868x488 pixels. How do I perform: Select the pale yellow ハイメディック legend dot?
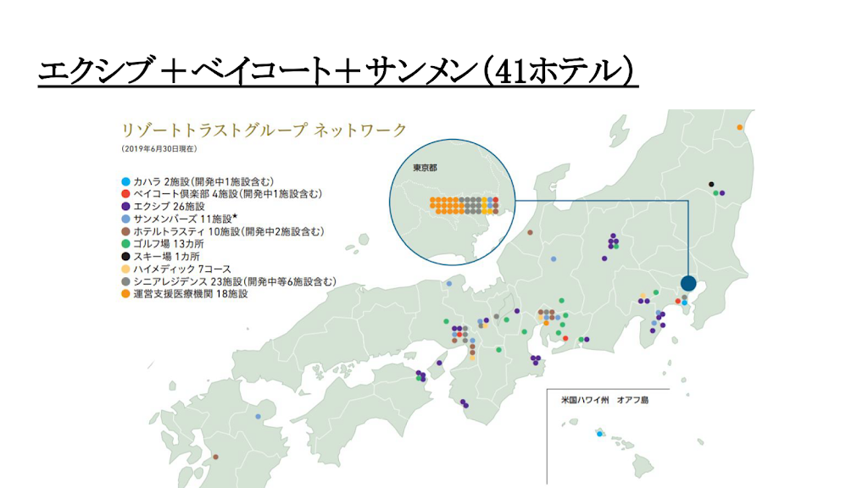coord(125,269)
